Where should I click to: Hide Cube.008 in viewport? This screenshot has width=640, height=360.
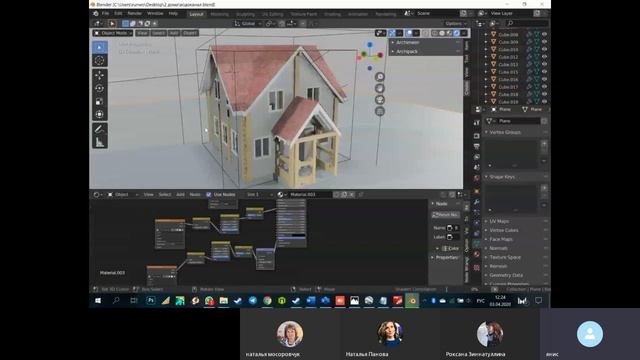pos(544,35)
